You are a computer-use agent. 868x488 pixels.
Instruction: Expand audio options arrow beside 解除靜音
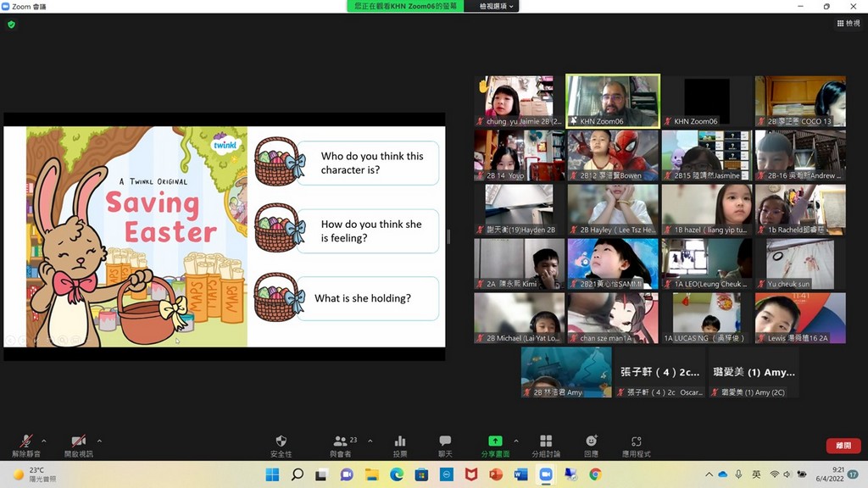(x=44, y=441)
